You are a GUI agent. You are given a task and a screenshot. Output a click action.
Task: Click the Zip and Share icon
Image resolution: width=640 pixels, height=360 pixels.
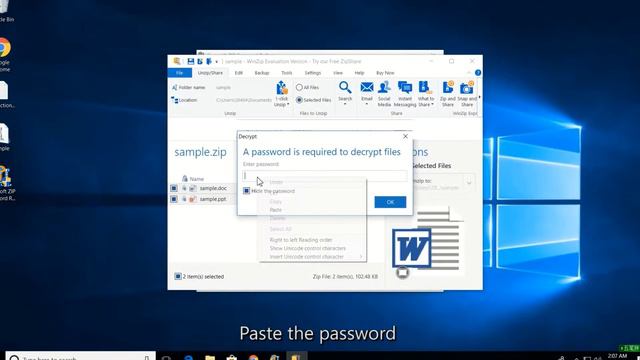(x=448, y=87)
